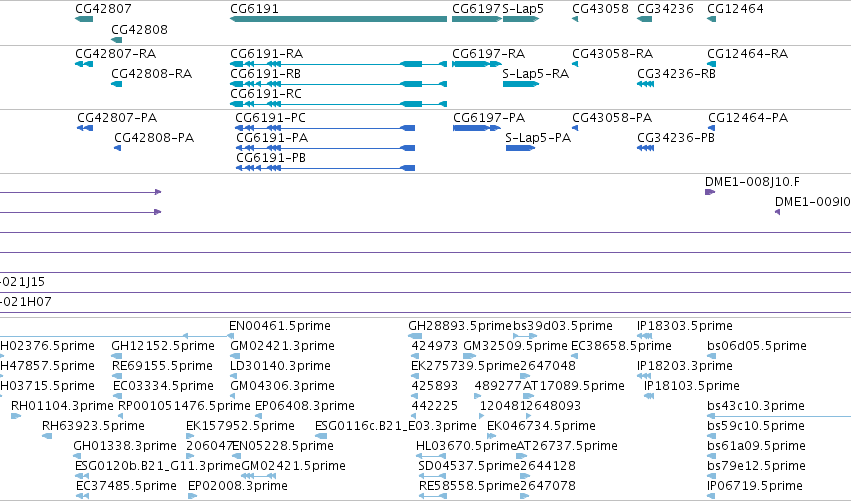
Task: Click the GH28893.5prime EST label
Action: (x=460, y=326)
